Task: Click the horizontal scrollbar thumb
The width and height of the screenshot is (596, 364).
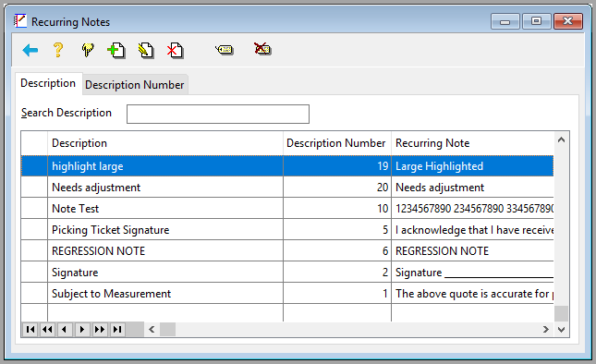Action: tap(167, 330)
